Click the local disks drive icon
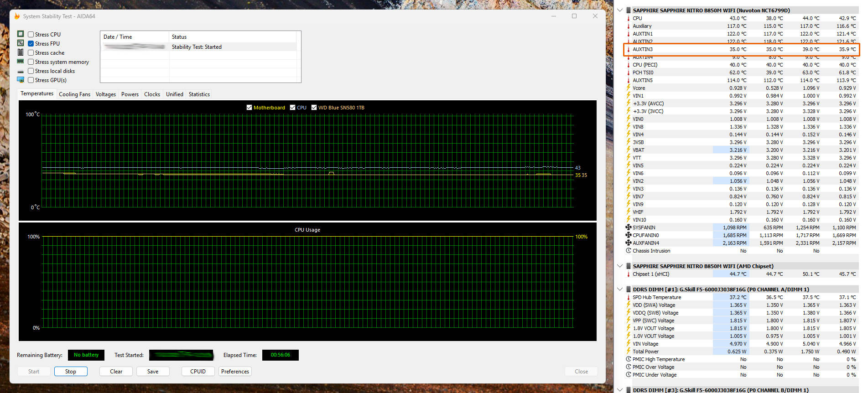Viewport: 868px width, 393px height. (x=21, y=71)
